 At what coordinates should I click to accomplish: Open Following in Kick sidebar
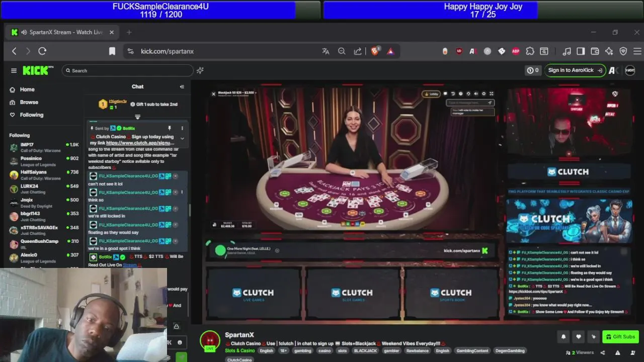coord(31,115)
